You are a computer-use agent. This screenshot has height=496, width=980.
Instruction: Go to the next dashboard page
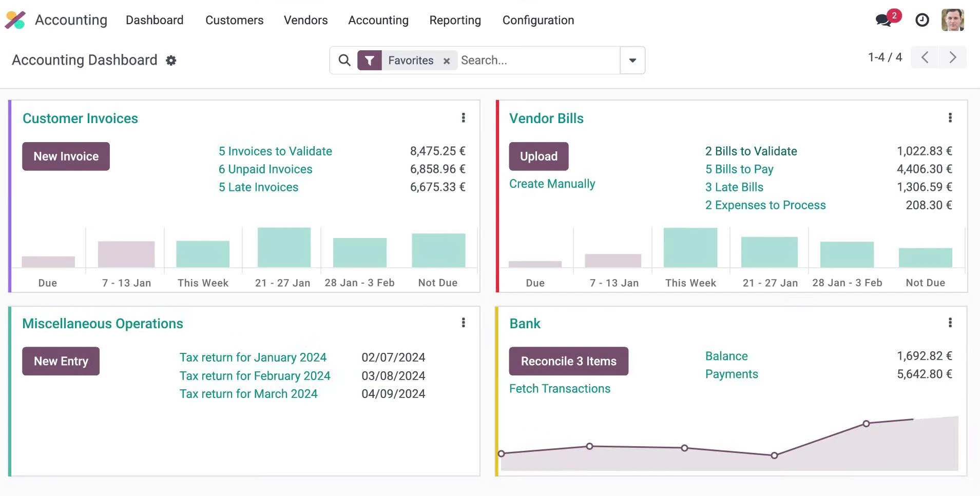tap(953, 57)
